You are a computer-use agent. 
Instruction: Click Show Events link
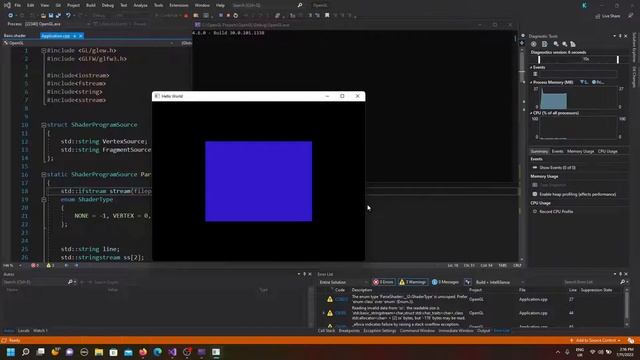pos(557,168)
